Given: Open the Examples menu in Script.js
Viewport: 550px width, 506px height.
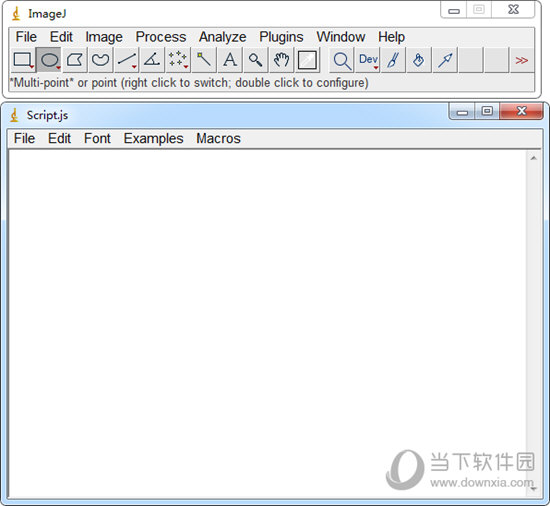Looking at the screenshot, I should (x=153, y=139).
